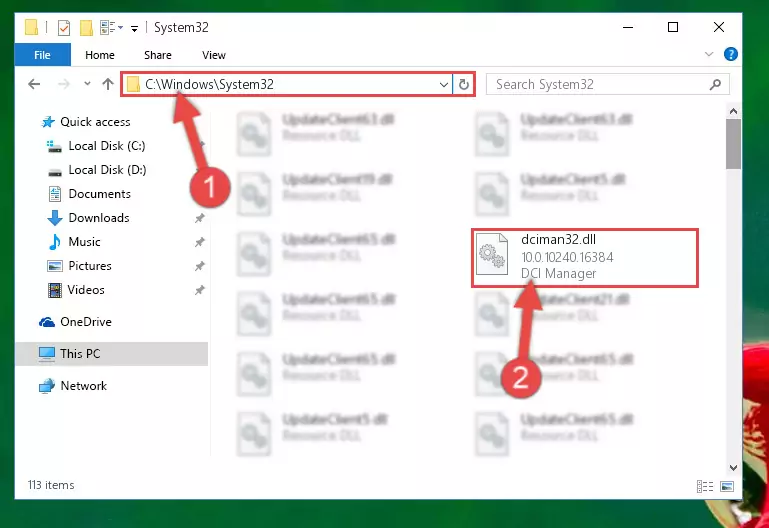Click the Network computer icon
The width and height of the screenshot is (769, 528).
click(x=47, y=386)
